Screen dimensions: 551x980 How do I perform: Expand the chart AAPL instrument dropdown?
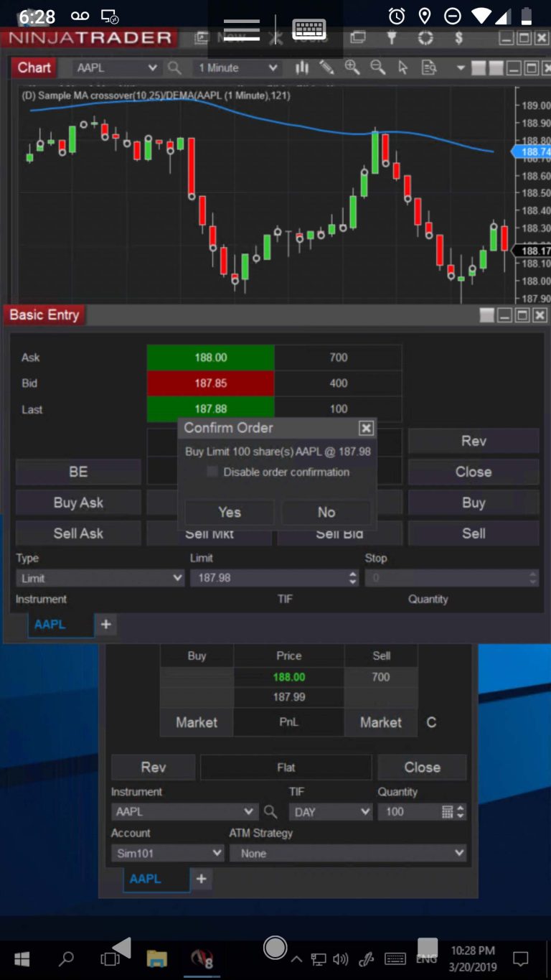coord(152,67)
